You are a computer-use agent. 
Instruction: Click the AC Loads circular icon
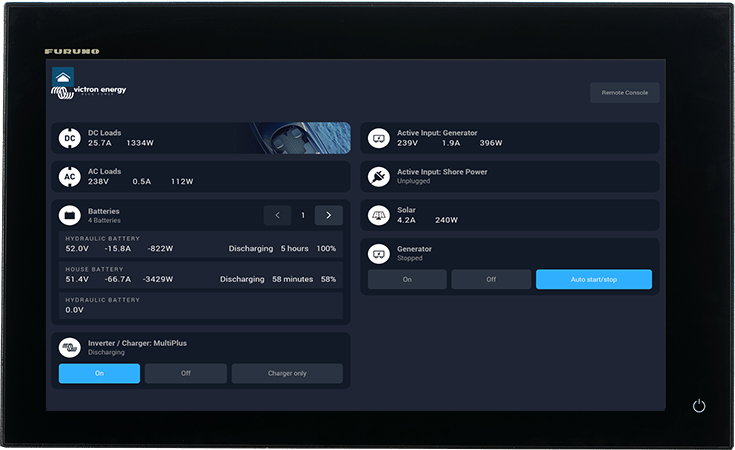point(69,177)
